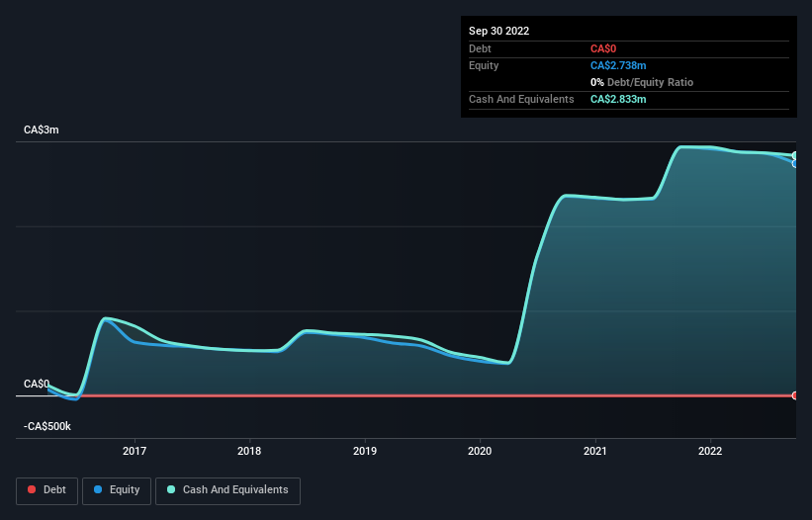Click the Equity value CA$2.738m

pyautogui.click(x=618, y=65)
